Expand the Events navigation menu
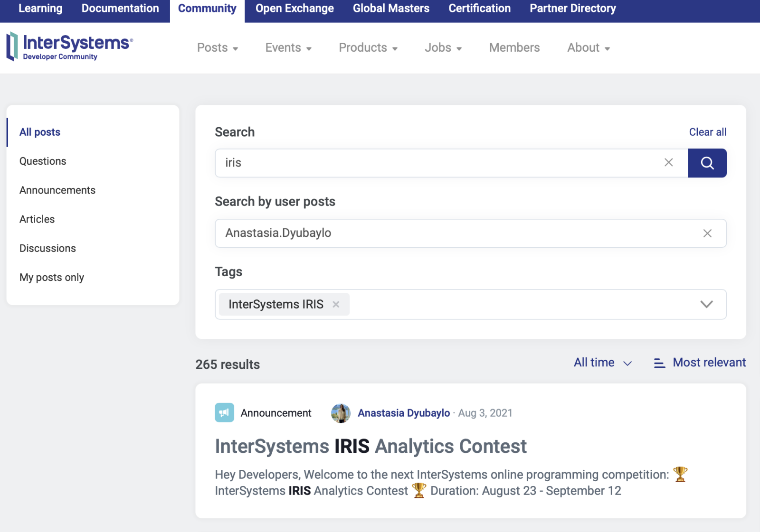Viewport: 760px width, 532px height. pyautogui.click(x=288, y=48)
